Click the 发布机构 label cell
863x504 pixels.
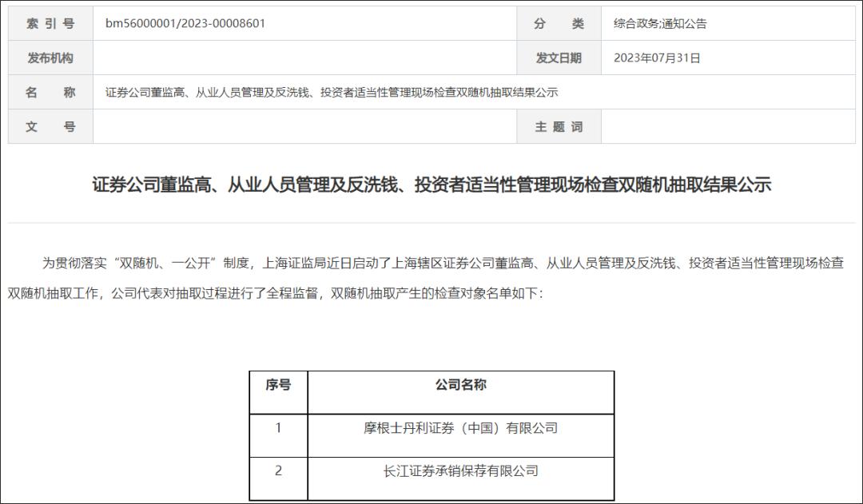tap(50, 58)
